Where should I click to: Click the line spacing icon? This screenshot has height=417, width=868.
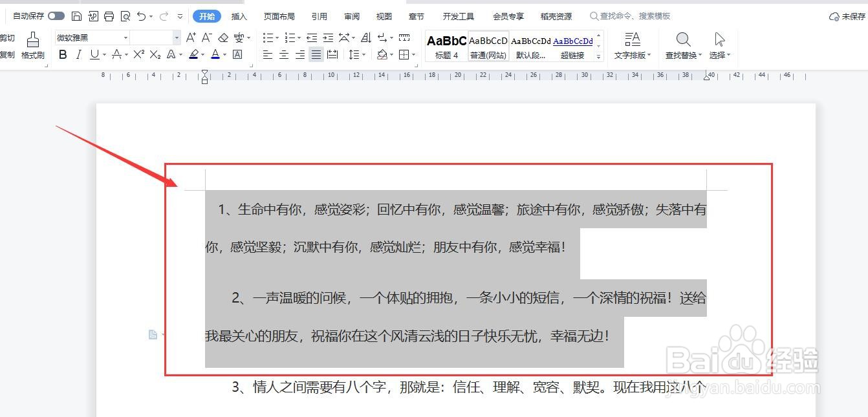point(354,55)
